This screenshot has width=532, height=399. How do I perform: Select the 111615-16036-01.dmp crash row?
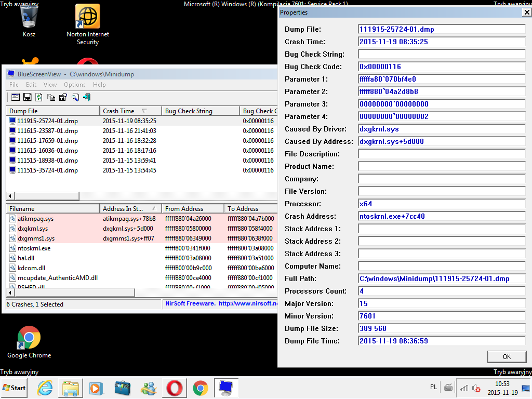(x=142, y=150)
